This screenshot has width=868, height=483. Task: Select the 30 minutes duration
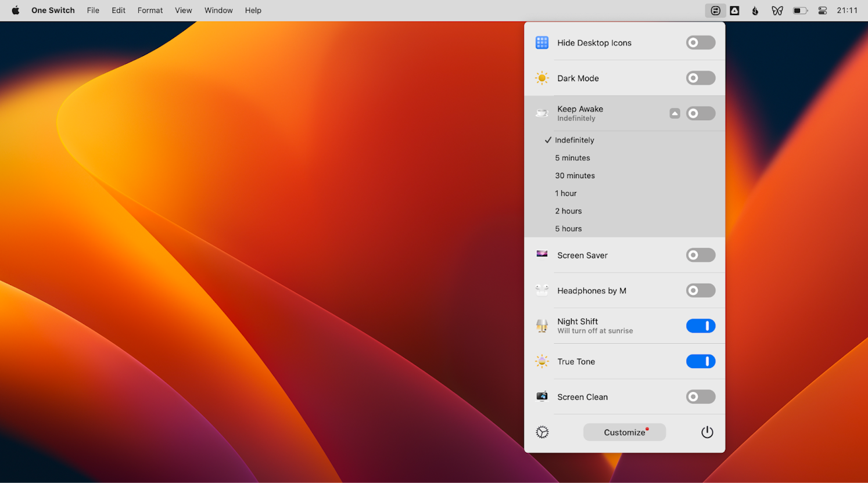pyautogui.click(x=575, y=175)
